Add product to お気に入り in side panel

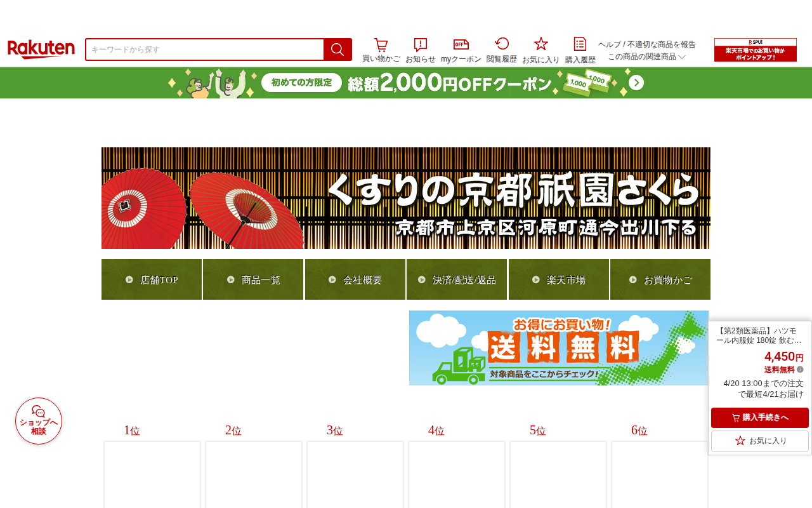click(760, 441)
